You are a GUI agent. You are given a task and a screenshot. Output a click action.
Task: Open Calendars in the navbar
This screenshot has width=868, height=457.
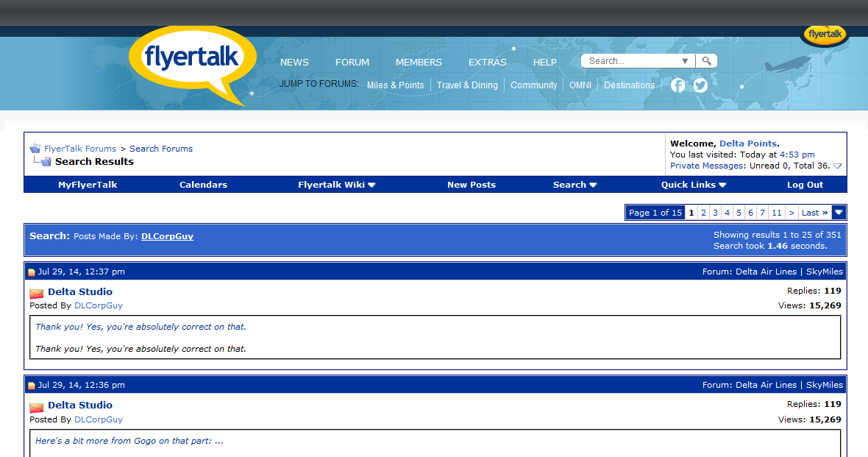click(x=203, y=185)
